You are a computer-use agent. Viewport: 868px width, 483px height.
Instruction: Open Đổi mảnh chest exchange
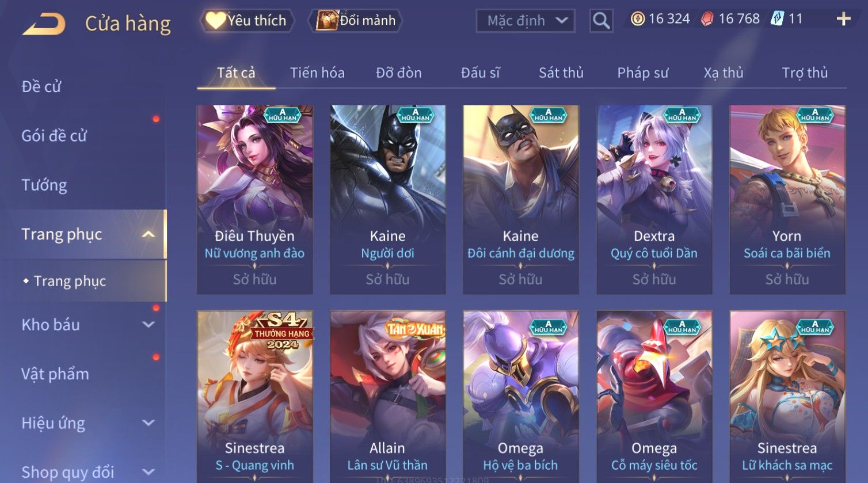356,21
